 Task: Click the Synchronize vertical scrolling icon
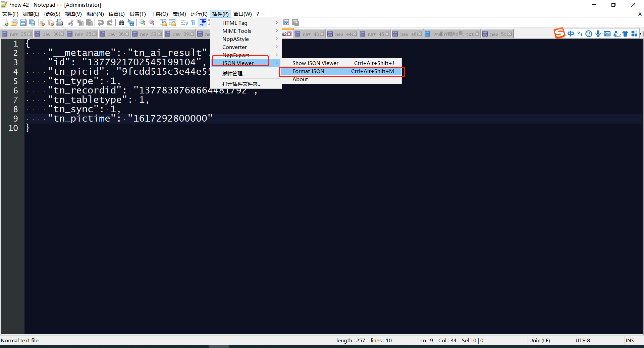[x=163, y=22]
